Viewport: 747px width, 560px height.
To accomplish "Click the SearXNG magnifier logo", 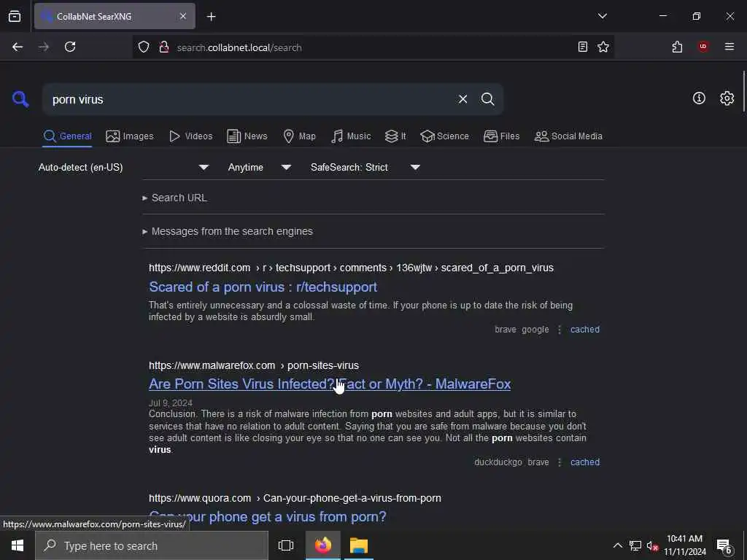I will [20, 99].
